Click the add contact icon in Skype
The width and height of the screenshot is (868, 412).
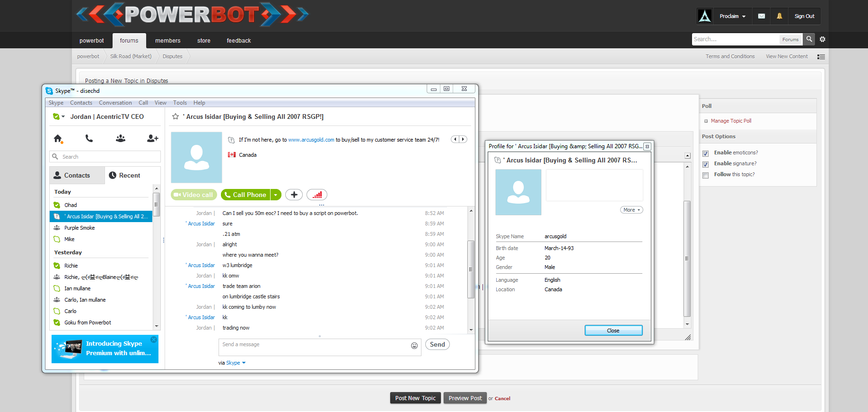[152, 138]
